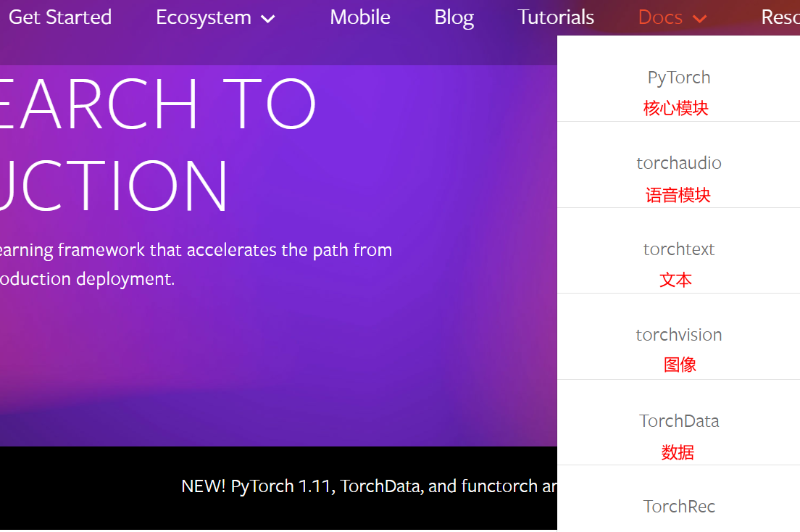Viewport: 800px width, 532px height.
Task: Click the NEW PyTorch 1.11 announcement banner
Action: pos(369,486)
